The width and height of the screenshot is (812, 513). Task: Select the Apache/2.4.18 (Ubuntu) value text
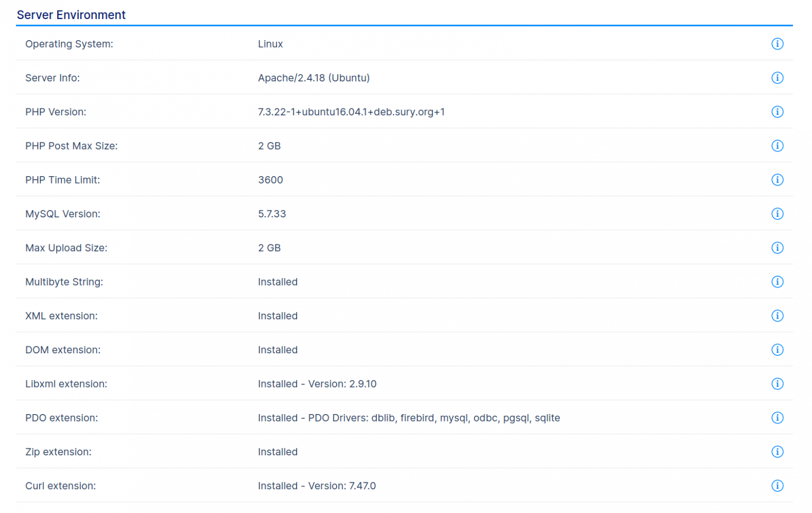pos(314,78)
